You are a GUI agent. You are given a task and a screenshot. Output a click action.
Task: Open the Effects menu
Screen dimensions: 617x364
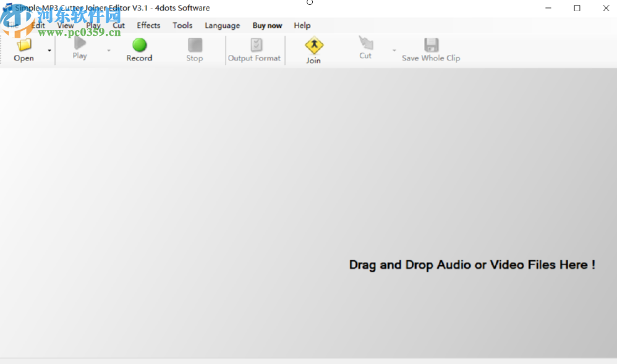pos(148,25)
